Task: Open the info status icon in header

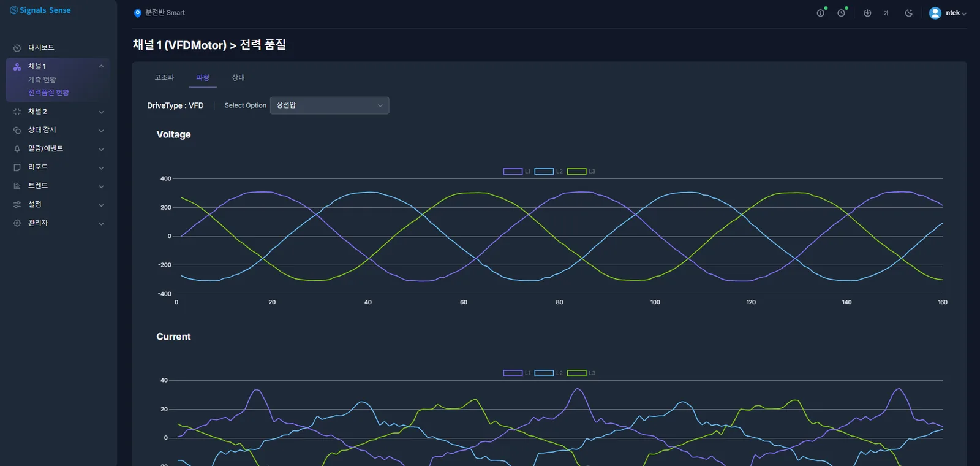Action: pos(821,13)
